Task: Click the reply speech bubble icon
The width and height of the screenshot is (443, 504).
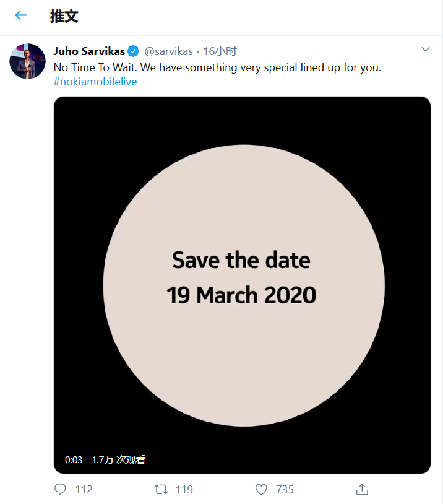Action: [60, 490]
